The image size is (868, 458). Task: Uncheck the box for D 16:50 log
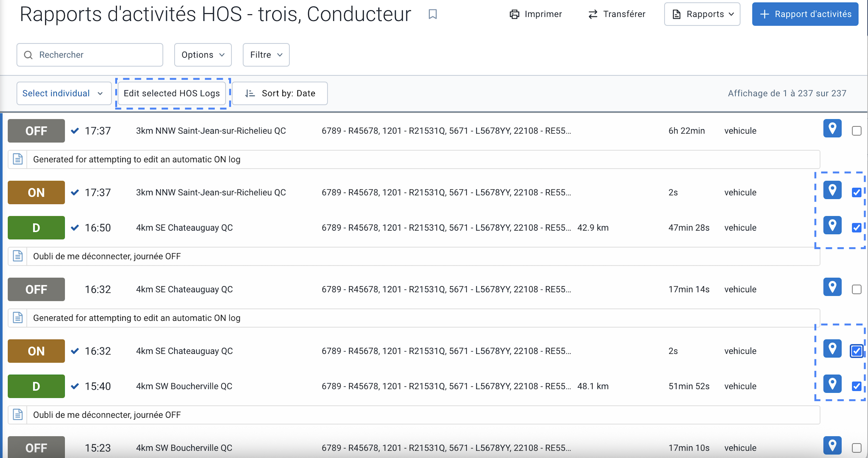[x=857, y=228]
